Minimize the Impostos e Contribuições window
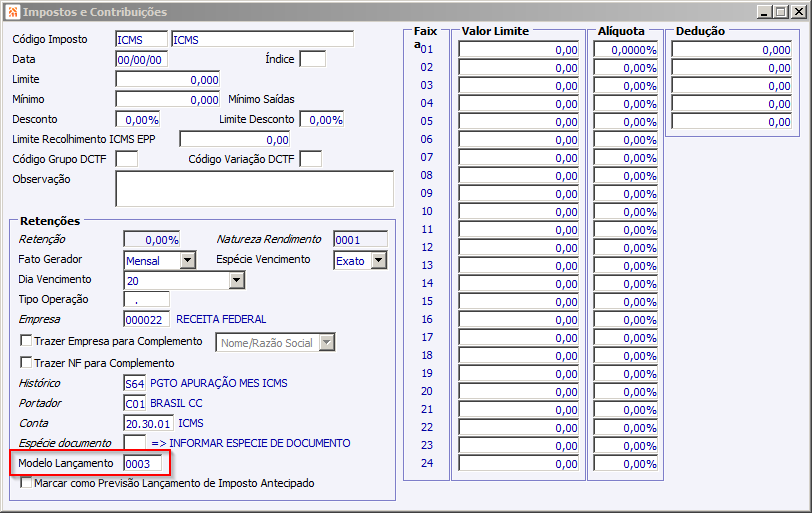Screen dimensions: 812x513 764,11
